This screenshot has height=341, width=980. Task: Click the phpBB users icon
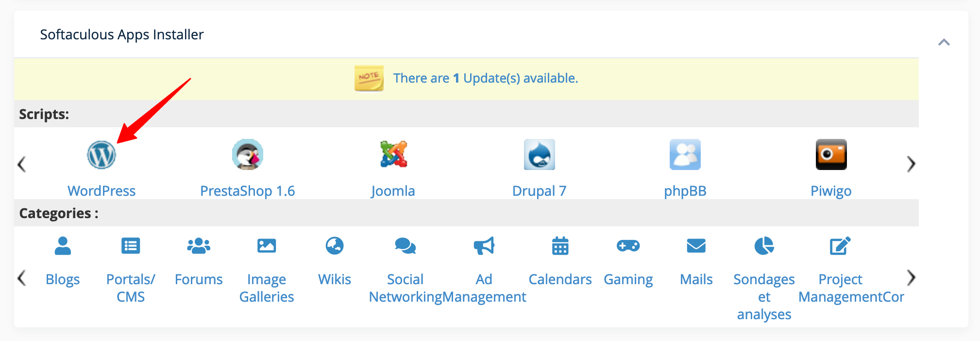pyautogui.click(x=685, y=154)
